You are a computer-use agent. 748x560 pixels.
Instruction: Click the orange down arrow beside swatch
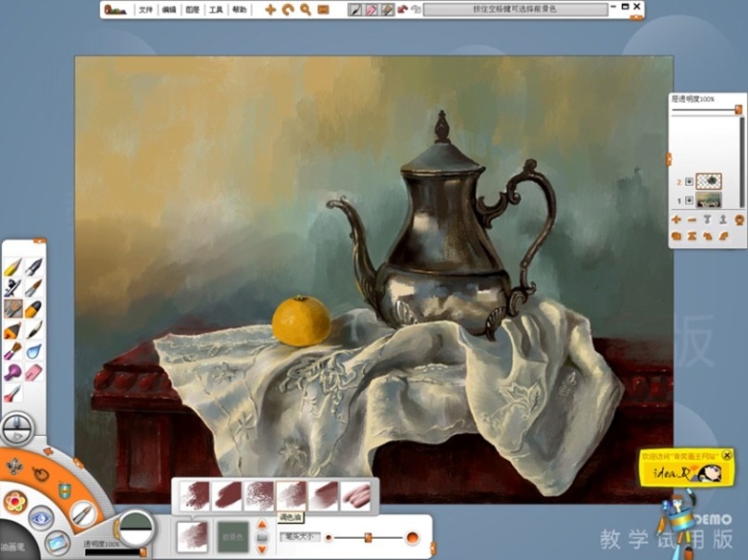[262, 550]
